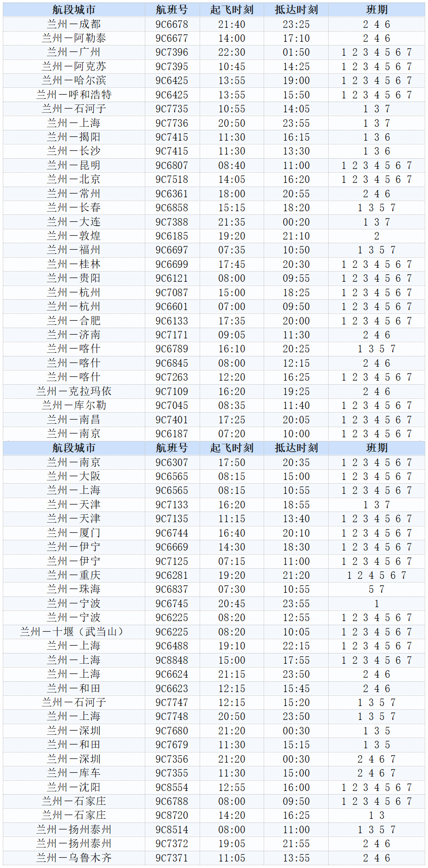
Task: Select the 兰州一长春 route cell
Action: tap(74, 207)
